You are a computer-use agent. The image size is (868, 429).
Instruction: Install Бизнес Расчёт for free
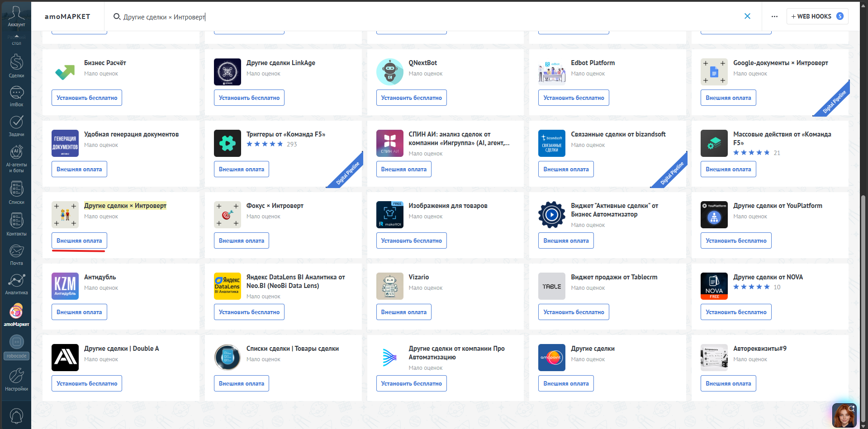[x=87, y=98]
